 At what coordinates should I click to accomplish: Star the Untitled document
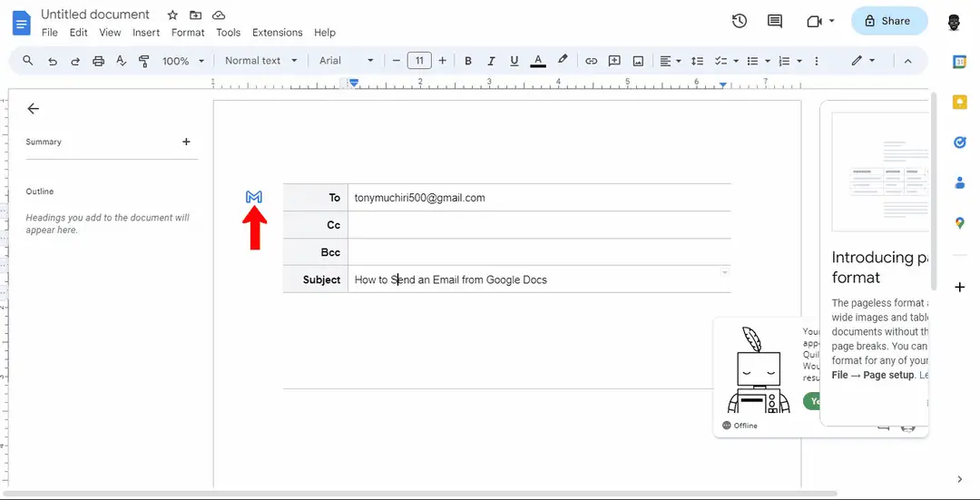pyautogui.click(x=172, y=15)
